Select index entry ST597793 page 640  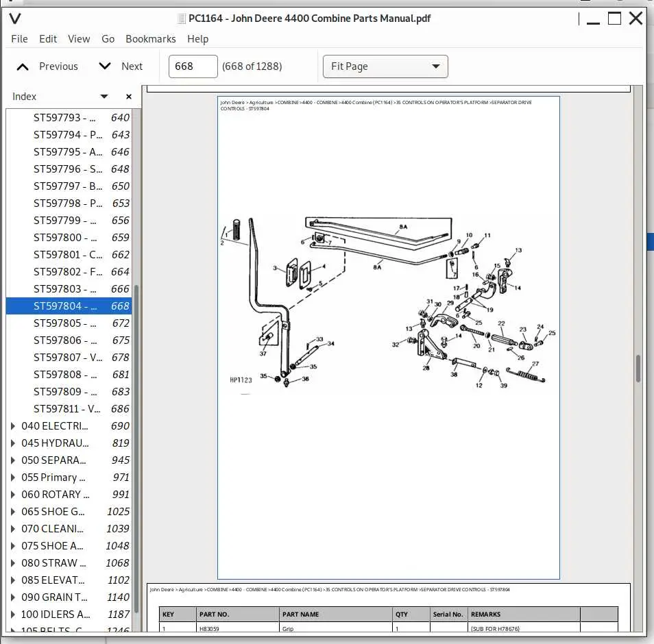[x=69, y=118]
